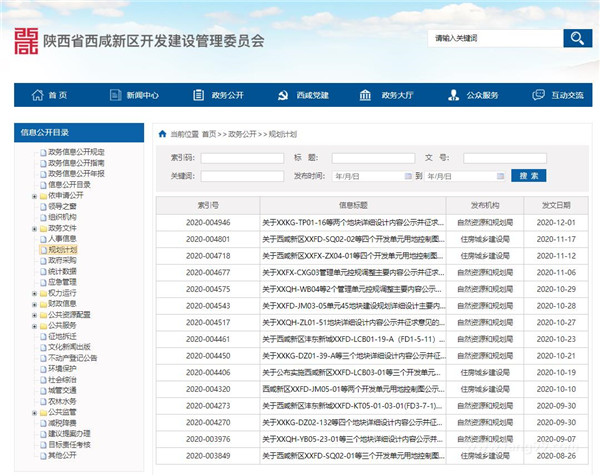Select 人事信息 in the sidebar tree
Image resolution: width=600 pixels, height=476 pixels.
(62, 239)
